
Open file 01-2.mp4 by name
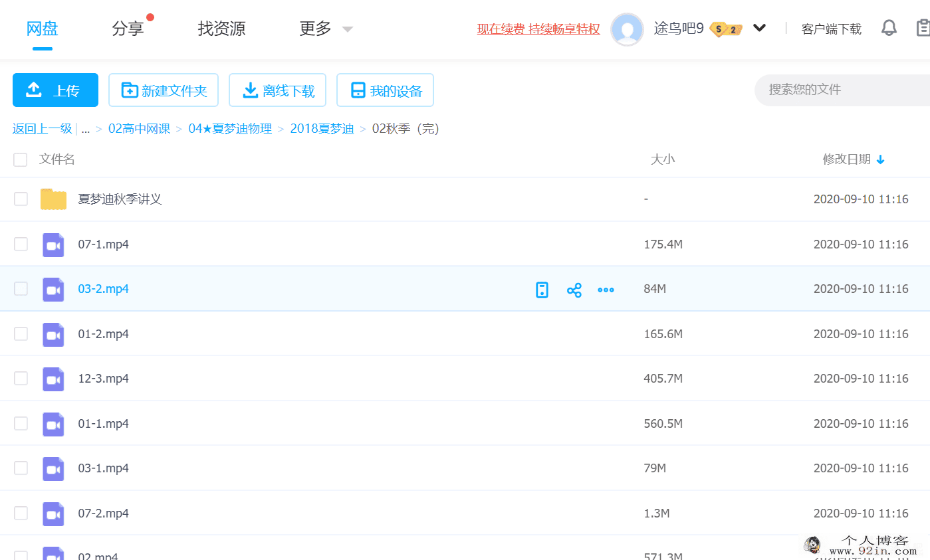103,334
